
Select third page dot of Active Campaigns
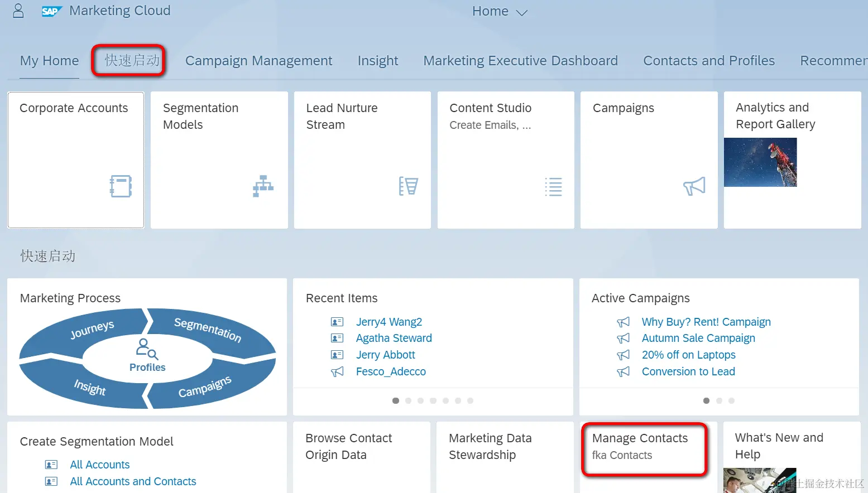731,400
